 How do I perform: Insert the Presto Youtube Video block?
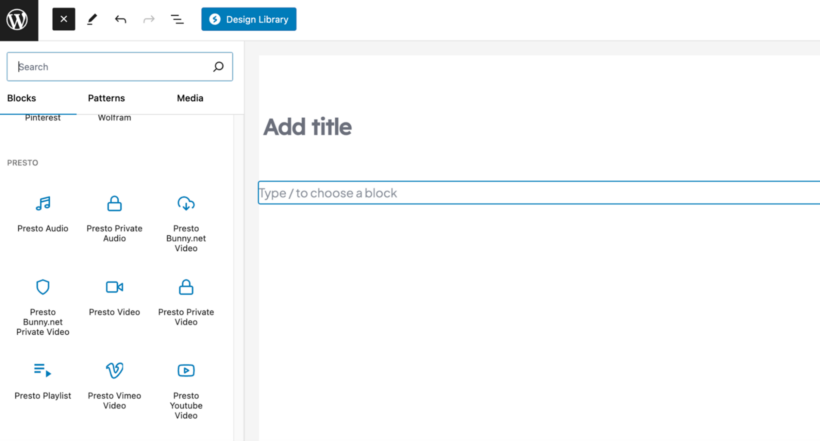(x=186, y=391)
